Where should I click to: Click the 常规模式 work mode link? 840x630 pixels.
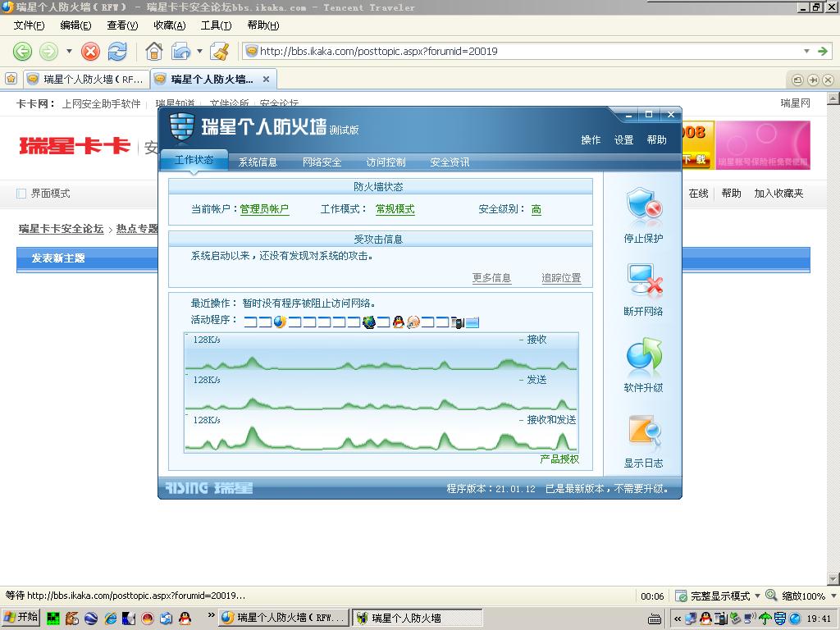click(395, 209)
